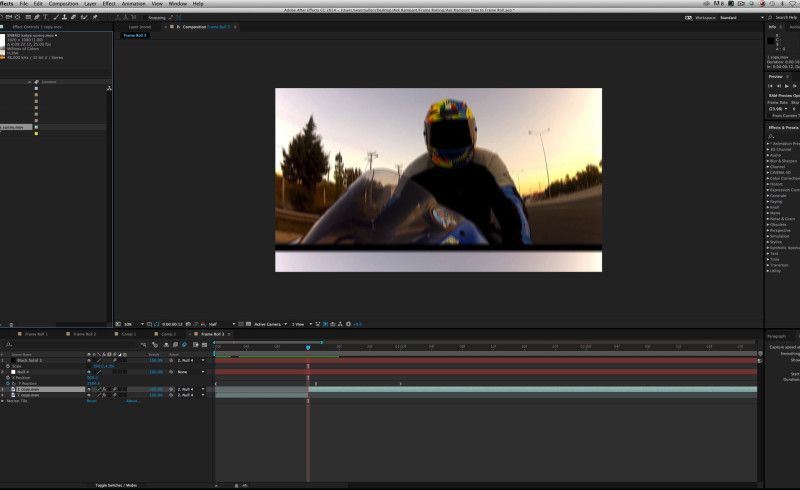Switch to the Effect Controls panel tab
Viewport: 800px width, 490px height.
37,27
